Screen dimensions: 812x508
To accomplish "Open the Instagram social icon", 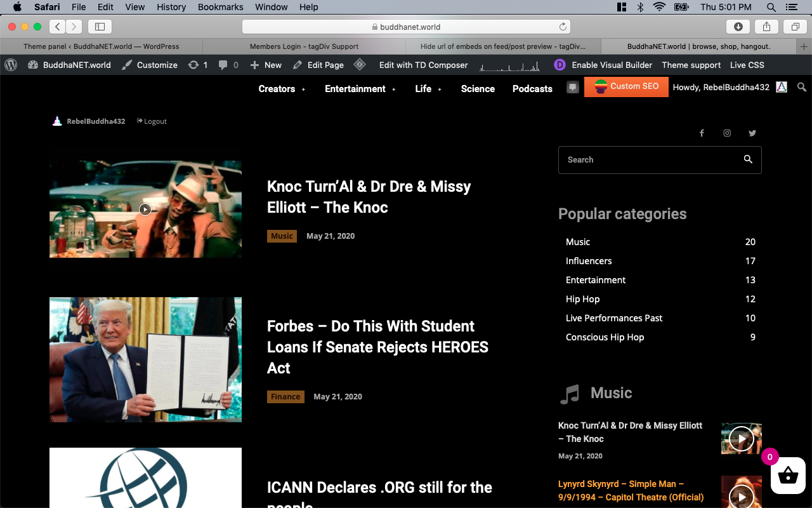I will coord(727,133).
